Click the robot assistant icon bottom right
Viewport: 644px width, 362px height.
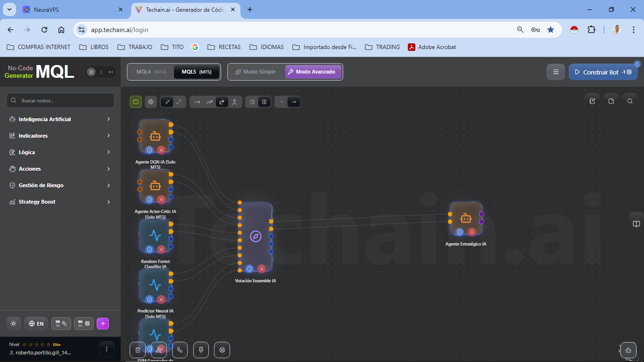pos(628,350)
